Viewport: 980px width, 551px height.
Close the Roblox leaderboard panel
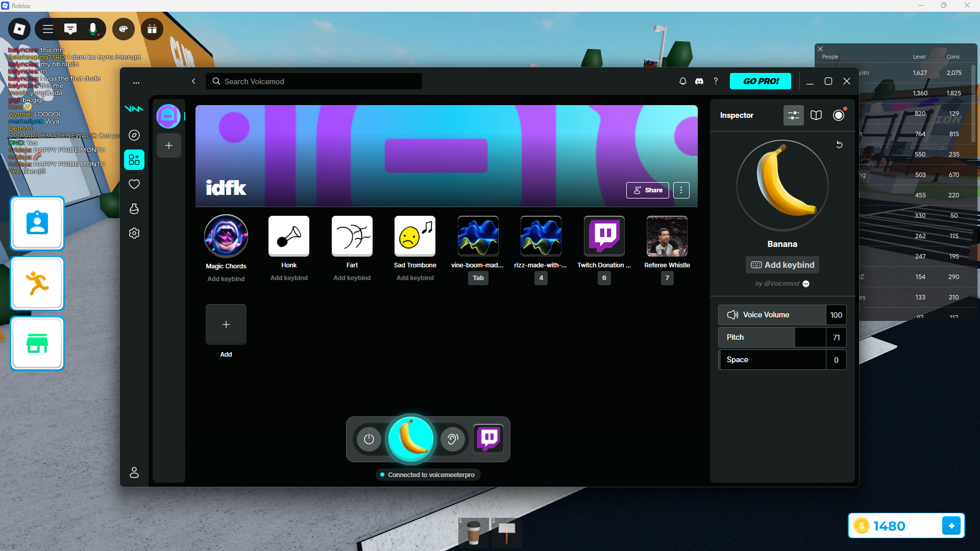pos(820,49)
